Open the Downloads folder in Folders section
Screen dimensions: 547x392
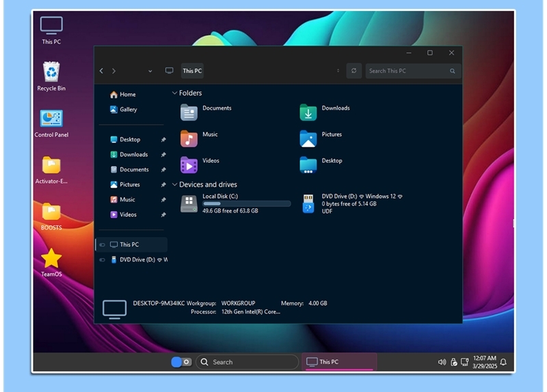click(x=308, y=113)
